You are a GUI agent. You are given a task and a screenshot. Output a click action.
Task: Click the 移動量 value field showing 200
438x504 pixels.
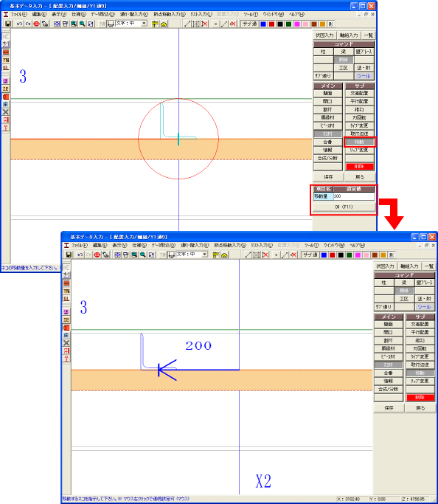tap(353, 196)
